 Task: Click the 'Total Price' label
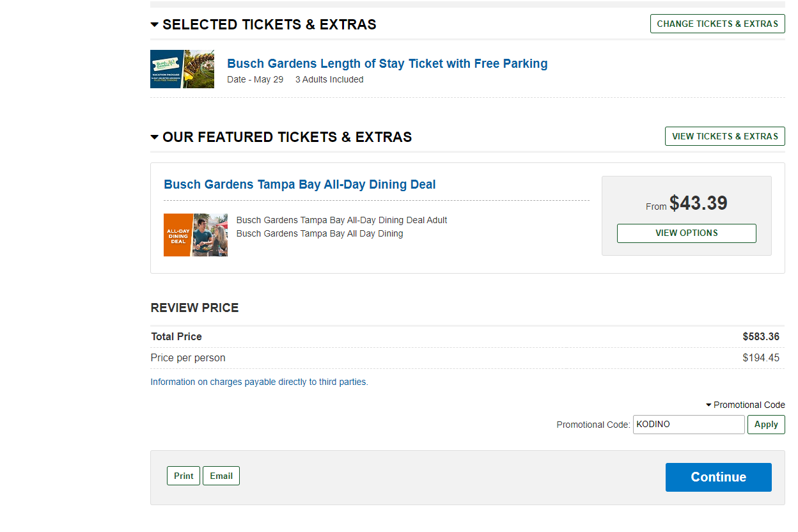pyautogui.click(x=176, y=337)
